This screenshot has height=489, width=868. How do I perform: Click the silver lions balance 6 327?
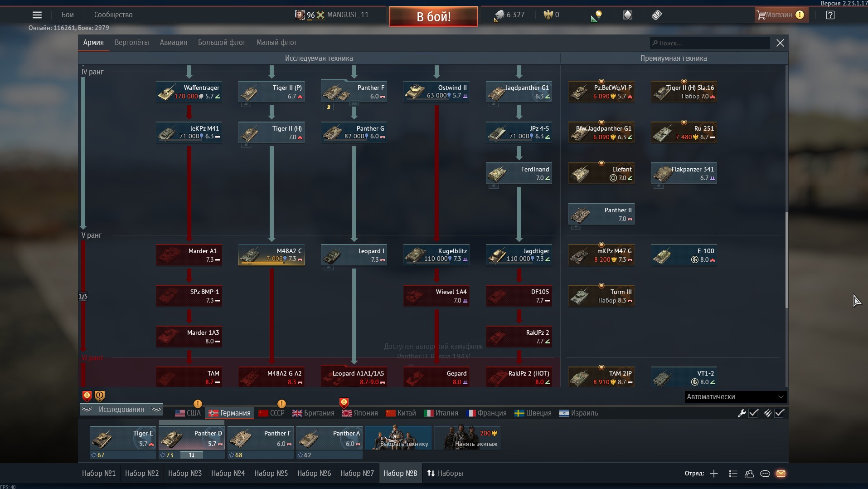tap(509, 15)
